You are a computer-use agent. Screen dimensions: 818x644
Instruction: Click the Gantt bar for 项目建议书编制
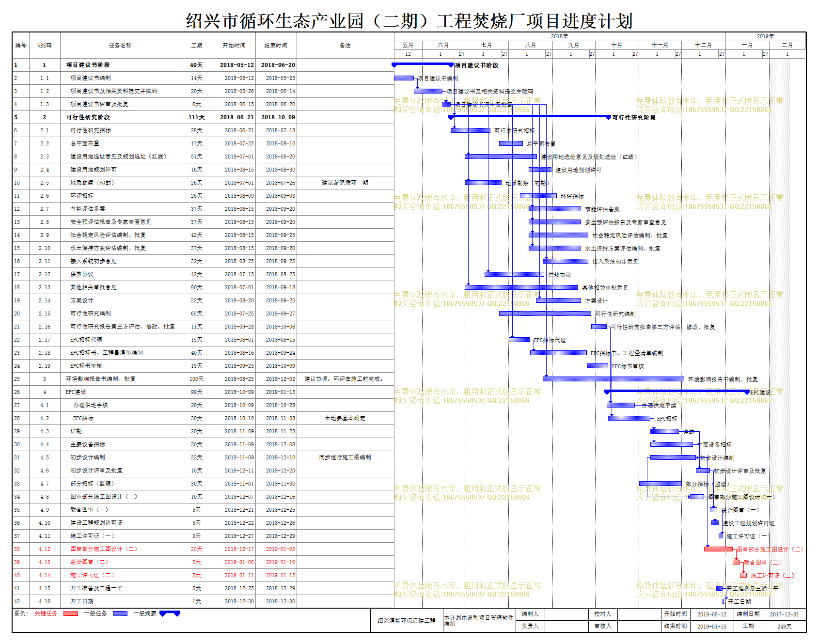[x=404, y=78]
